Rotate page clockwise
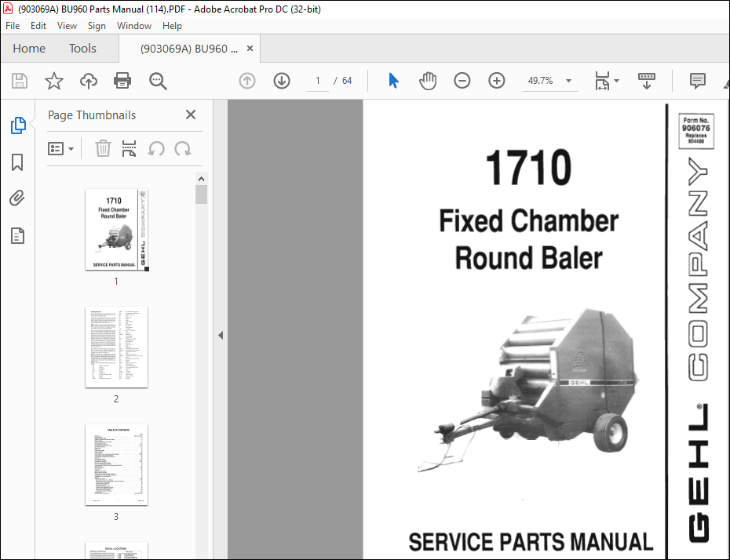Viewport: 730px width, 560px height. pyautogui.click(x=182, y=149)
